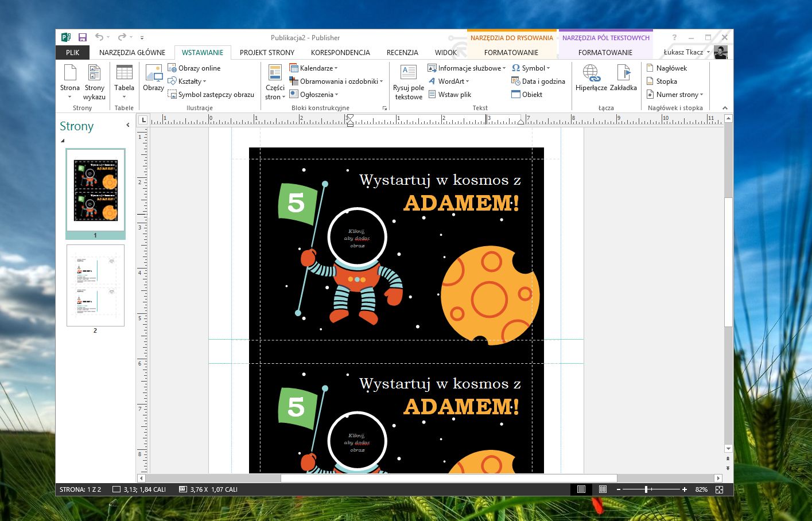This screenshot has height=521, width=812.
Task: Click the 82% zoom level
Action: tap(701, 489)
